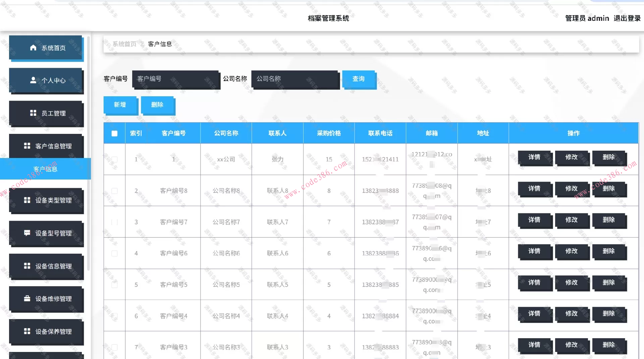Click the chat-bubble icon for 设备型号管理

pos(27,233)
